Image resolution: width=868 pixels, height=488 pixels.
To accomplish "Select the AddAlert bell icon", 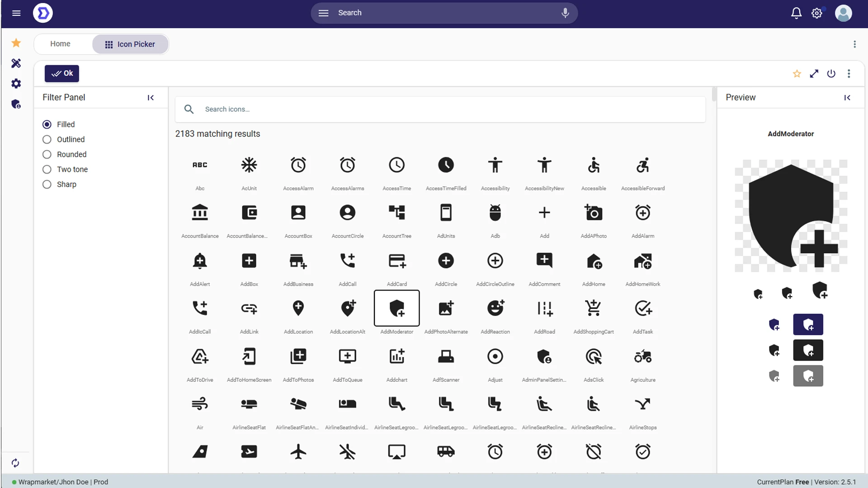I will click(x=200, y=261).
